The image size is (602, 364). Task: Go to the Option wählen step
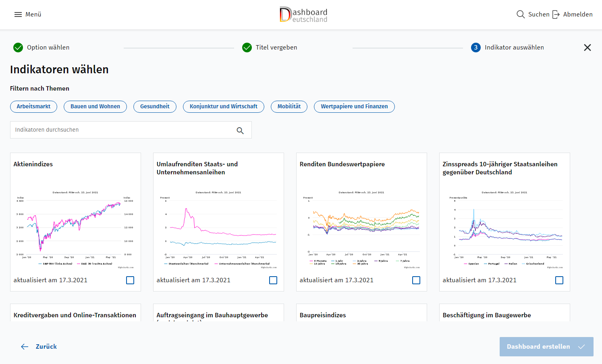(x=48, y=48)
